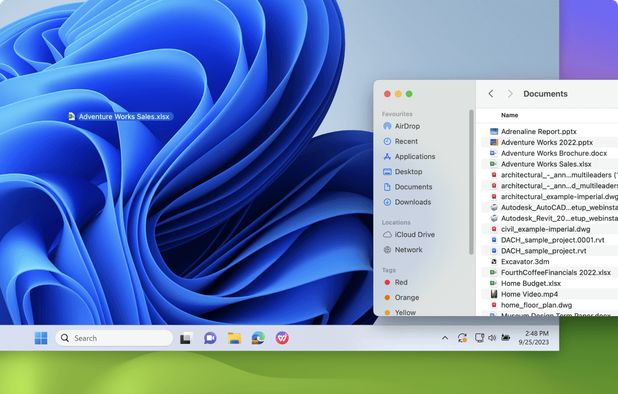Select AirDrop in the Finder sidebar
Screen dimensions: 618x394
(x=402, y=126)
